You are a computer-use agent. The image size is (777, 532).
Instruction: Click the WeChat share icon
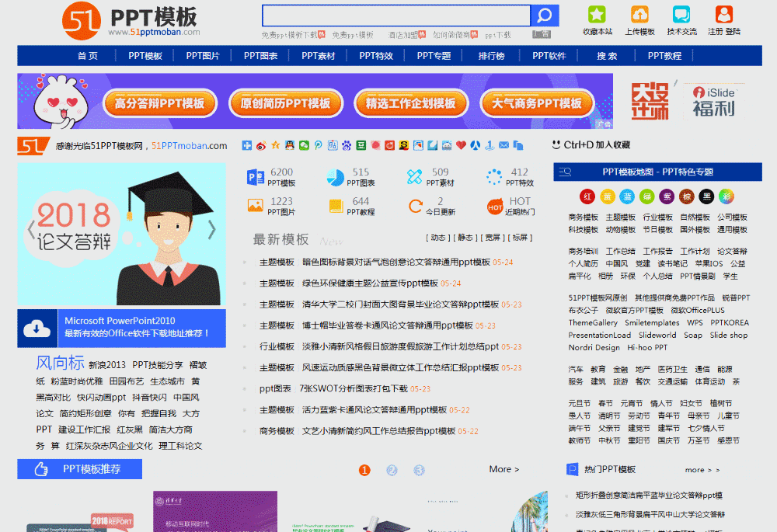(304, 145)
